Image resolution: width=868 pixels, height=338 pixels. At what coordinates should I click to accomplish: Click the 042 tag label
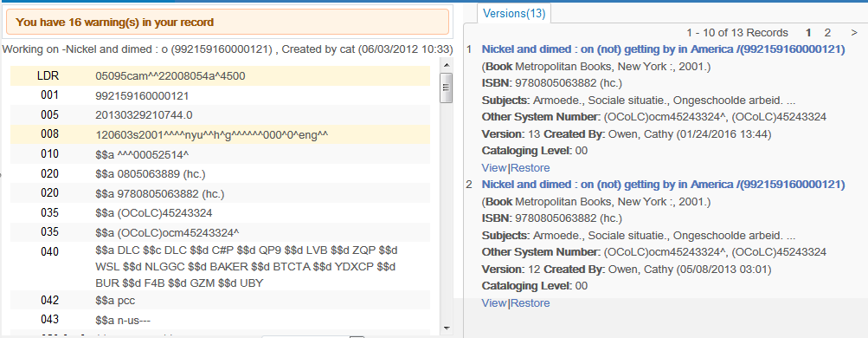(x=49, y=301)
